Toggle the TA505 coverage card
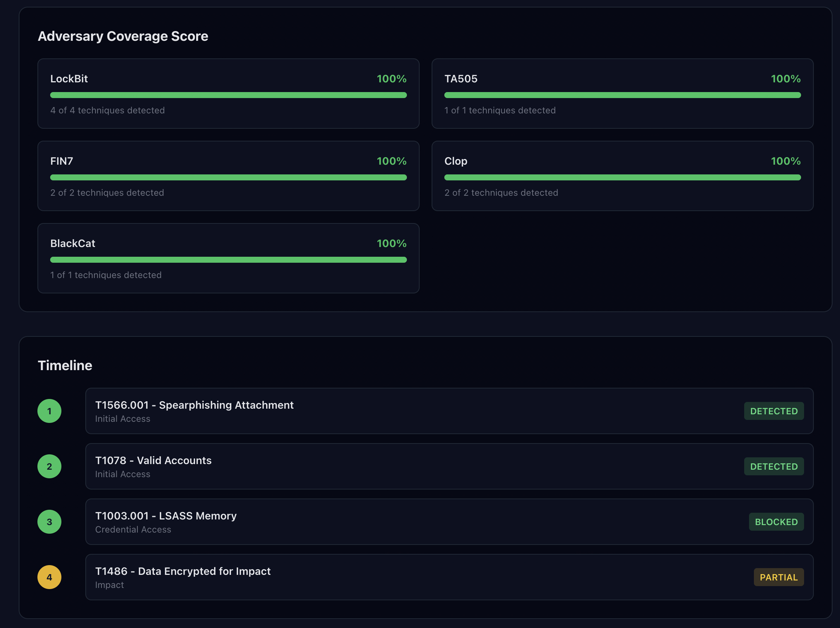840x628 pixels. pyautogui.click(x=623, y=94)
